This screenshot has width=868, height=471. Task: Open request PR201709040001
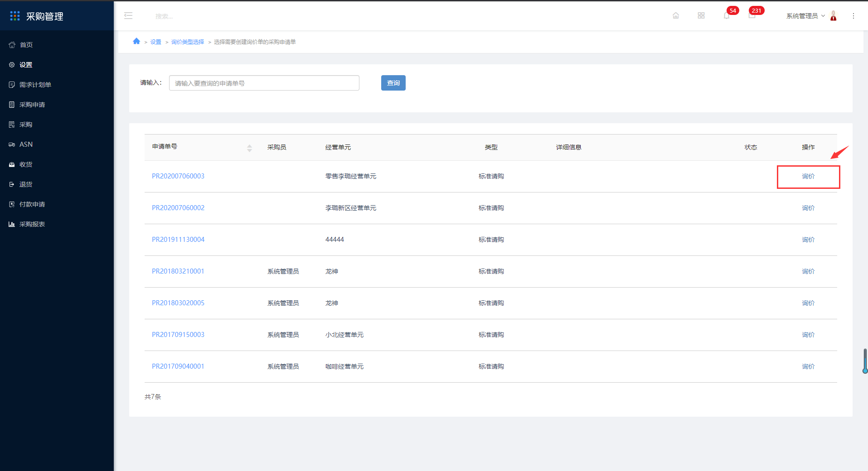178,366
